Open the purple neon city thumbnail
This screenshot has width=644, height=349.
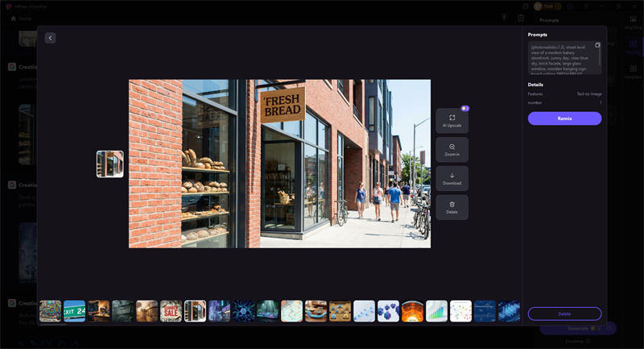click(x=219, y=311)
